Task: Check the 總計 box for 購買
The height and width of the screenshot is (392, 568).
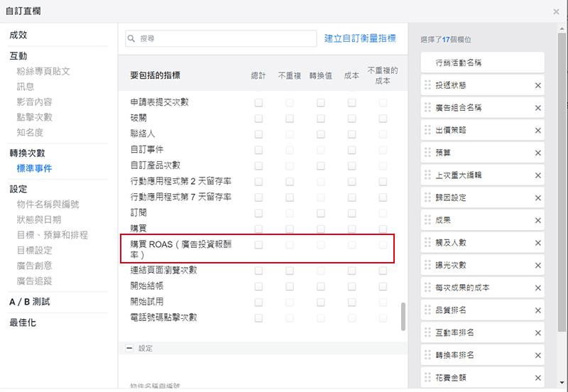Action: (x=258, y=228)
